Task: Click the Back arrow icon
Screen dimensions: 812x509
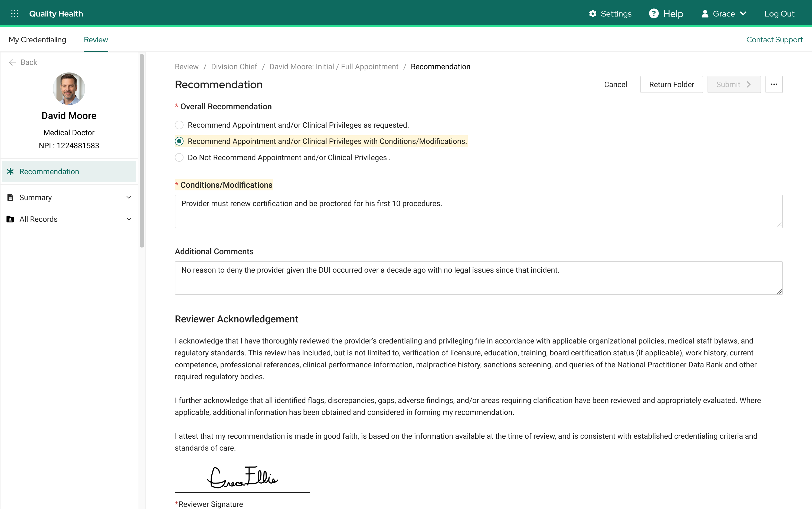Action: point(12,62)
